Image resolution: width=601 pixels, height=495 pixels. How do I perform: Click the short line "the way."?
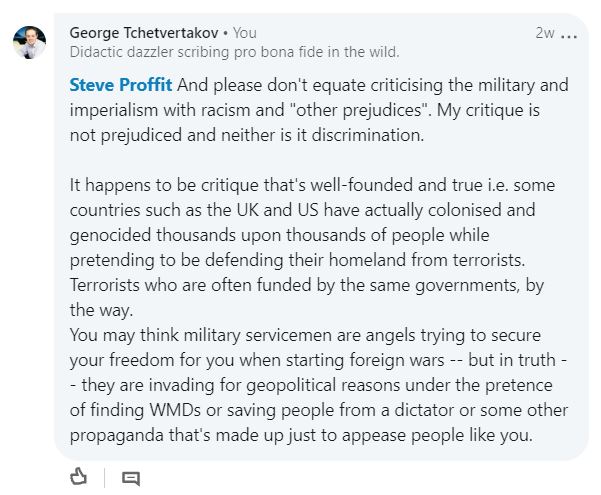[101, 310]
